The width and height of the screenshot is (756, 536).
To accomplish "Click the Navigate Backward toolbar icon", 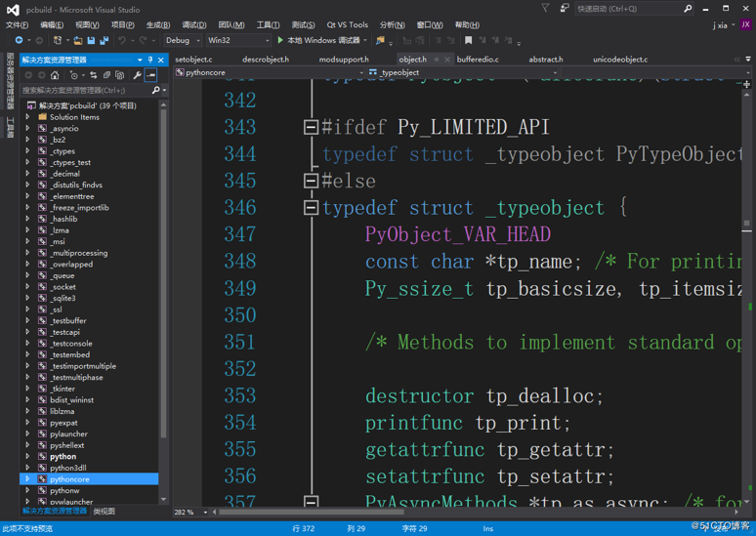I will coord(20,40).
